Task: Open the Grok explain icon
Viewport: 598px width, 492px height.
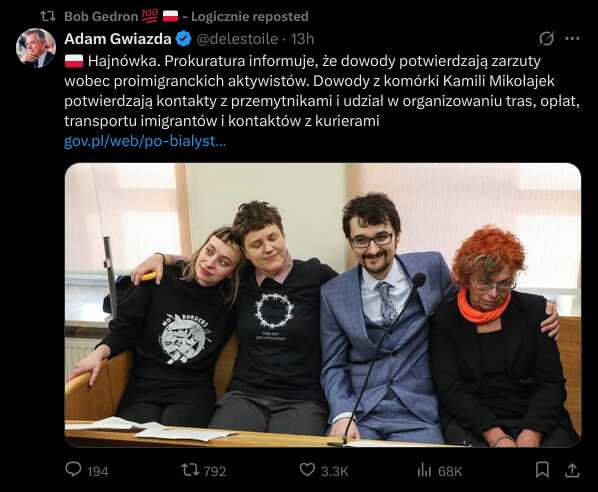Action: click(x=546, y=39)
